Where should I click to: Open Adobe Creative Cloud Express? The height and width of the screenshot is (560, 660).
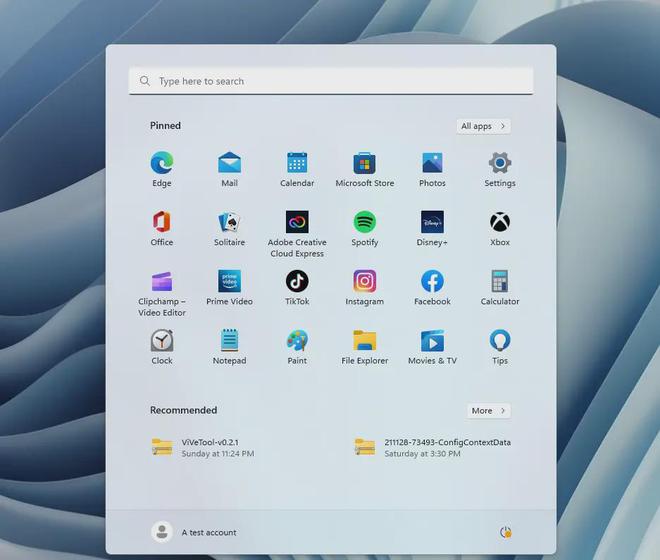pyautogui.click(x=297, y=222)
